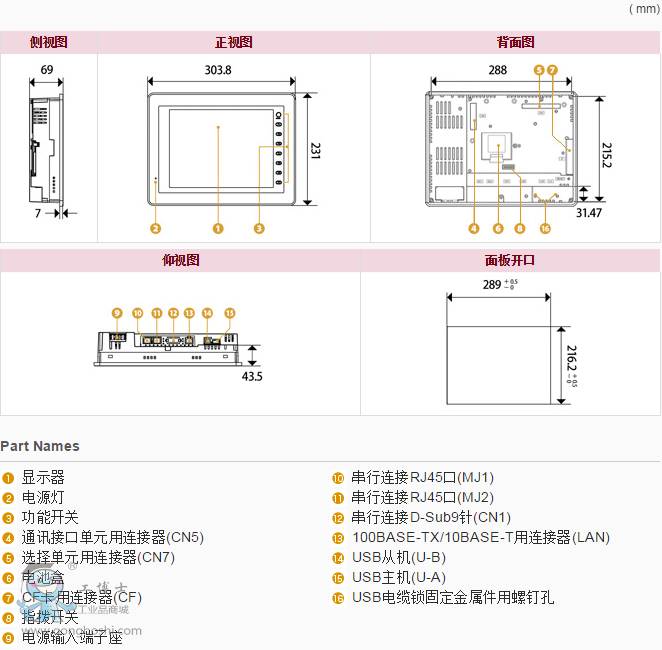
Task: Click callout marker 6 under back view
Action: click(x=498, y=229)
